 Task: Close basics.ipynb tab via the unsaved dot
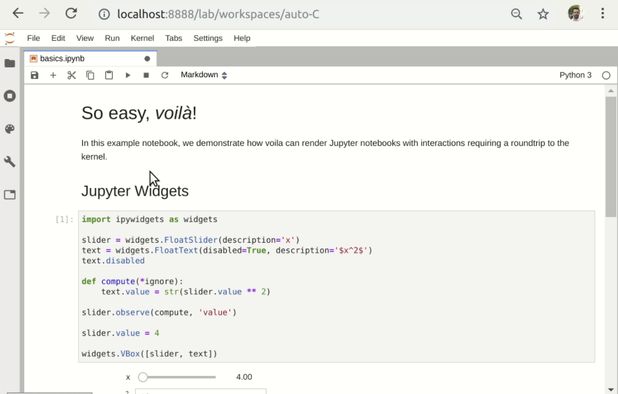(147, 59)
